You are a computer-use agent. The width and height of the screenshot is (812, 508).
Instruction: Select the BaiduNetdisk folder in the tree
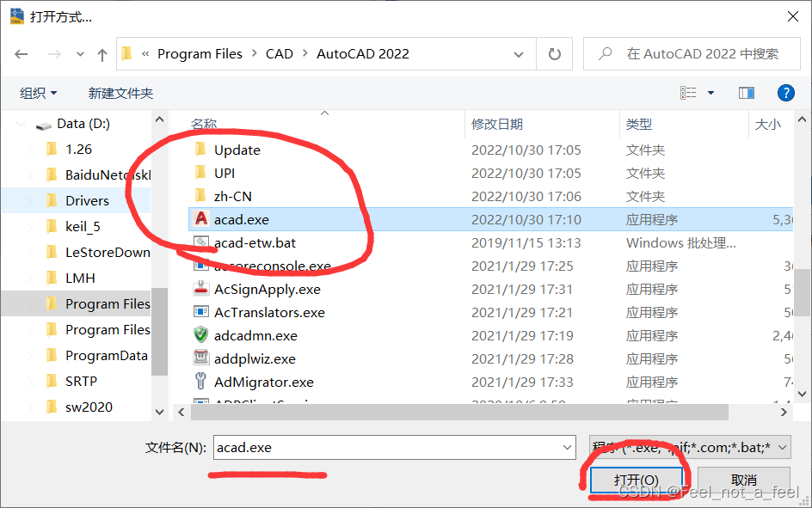tap(108, 175)
